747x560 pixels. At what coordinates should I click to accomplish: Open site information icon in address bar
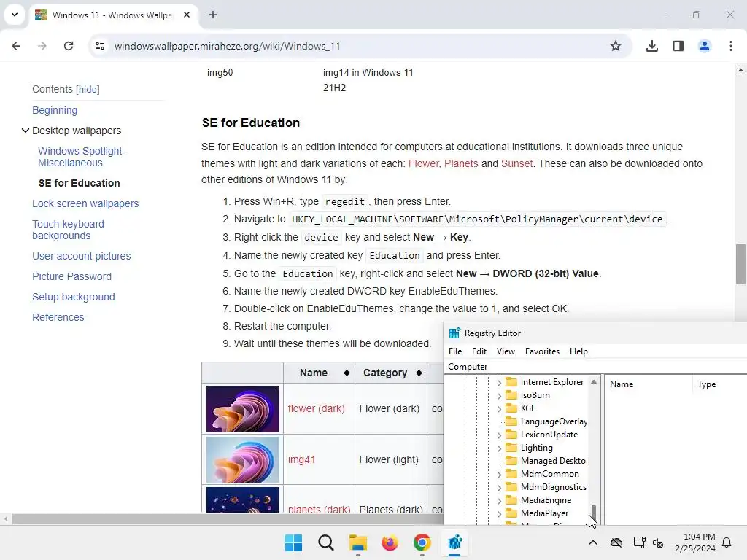click(100, 46)
